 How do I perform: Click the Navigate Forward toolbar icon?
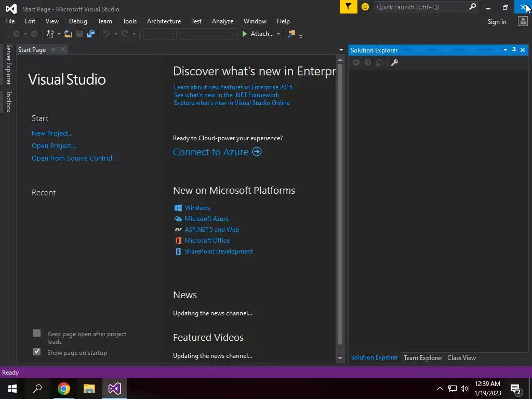[34, 34]
